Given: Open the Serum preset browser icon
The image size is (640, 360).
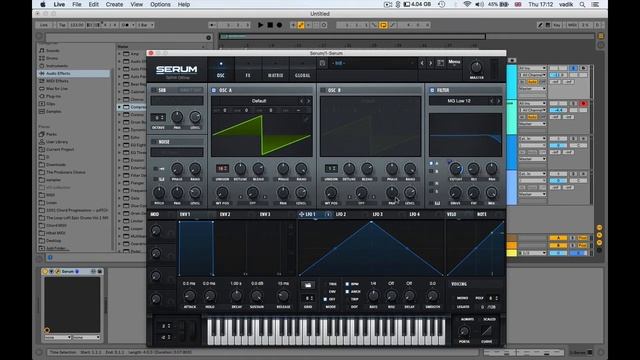Looking at the screenshot, I should point(440,63).
